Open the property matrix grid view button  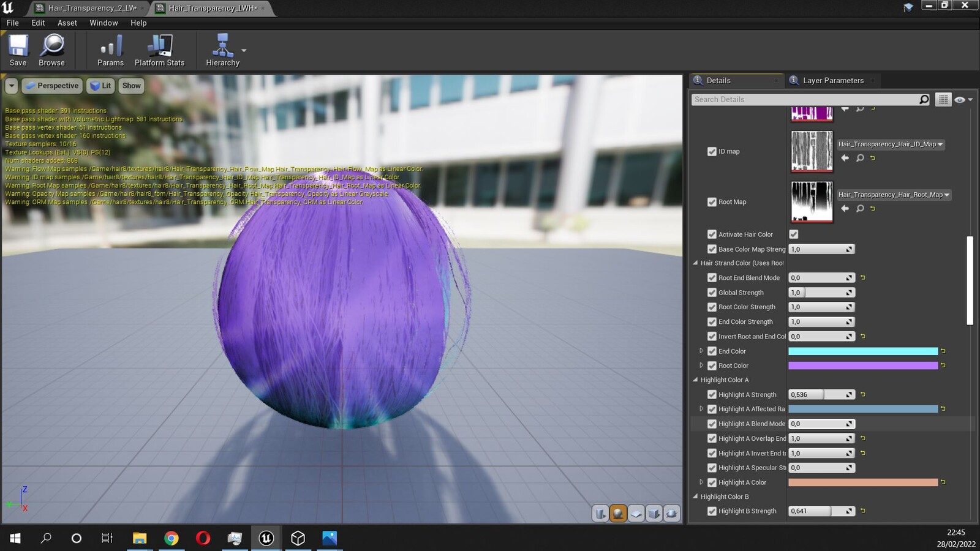tap(943, 99)
